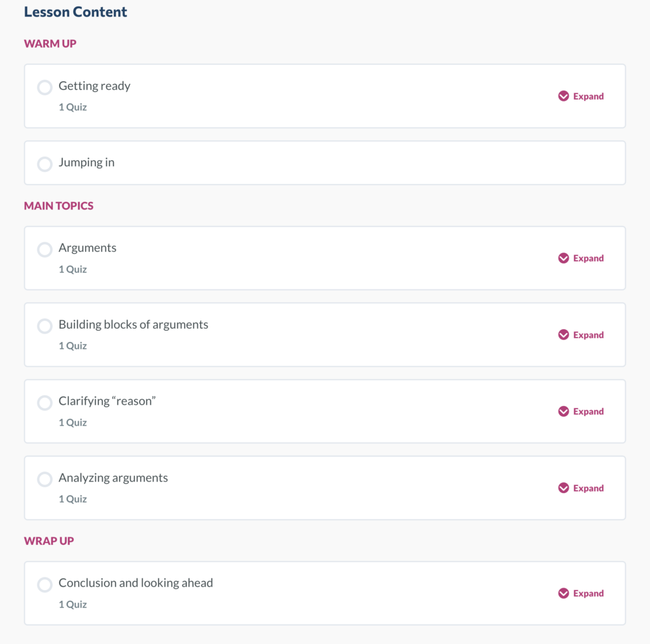Mark Clarifying "reason" completion circle
Image resolution: width=650 pixels, height=644 pixels.
[x=45, y=403]
